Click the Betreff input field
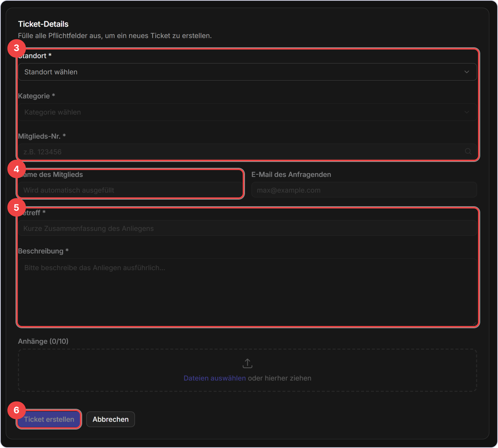498x448 pixels. pos(247,228)
